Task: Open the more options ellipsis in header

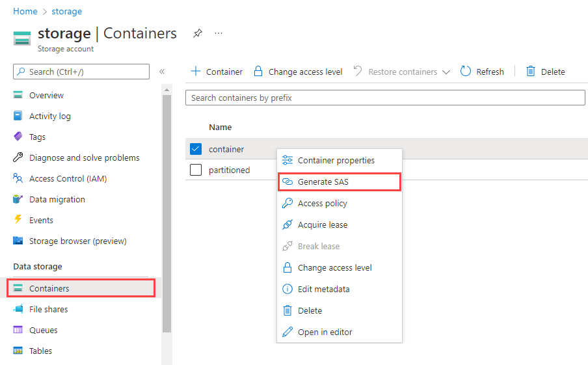Action: point(219,33)
